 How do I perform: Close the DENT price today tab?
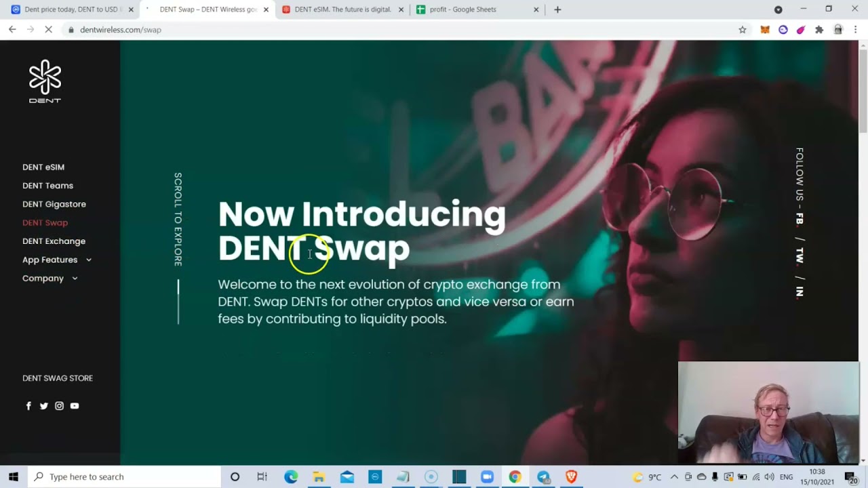pos(131,9)
